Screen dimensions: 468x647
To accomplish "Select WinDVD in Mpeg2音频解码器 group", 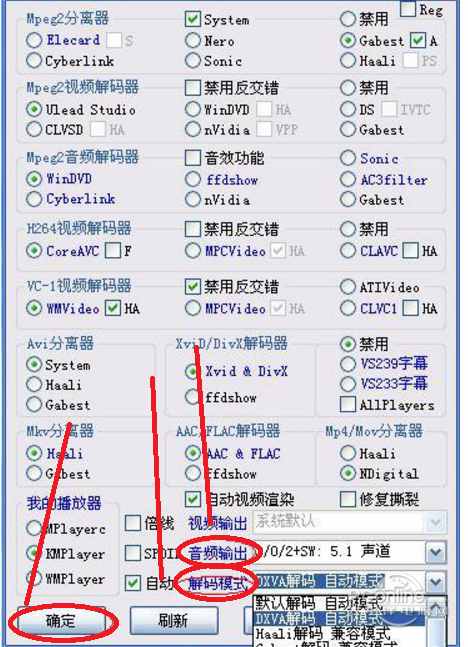I will [x=33, y=179].
